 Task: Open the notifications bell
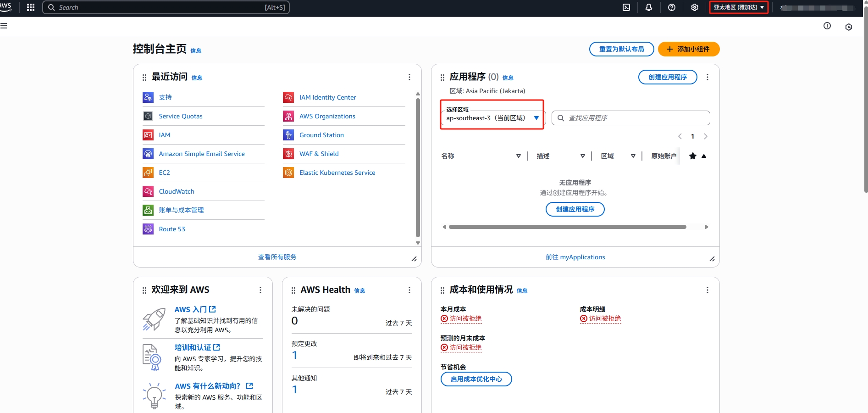pyautogui.click(x=649, y=7)
